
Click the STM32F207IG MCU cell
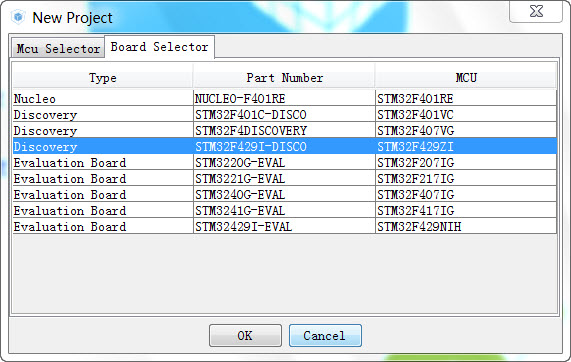click(x=466, y=162)
